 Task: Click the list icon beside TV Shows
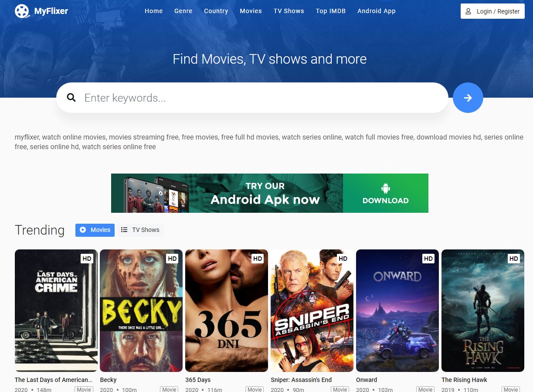(125, 230)
